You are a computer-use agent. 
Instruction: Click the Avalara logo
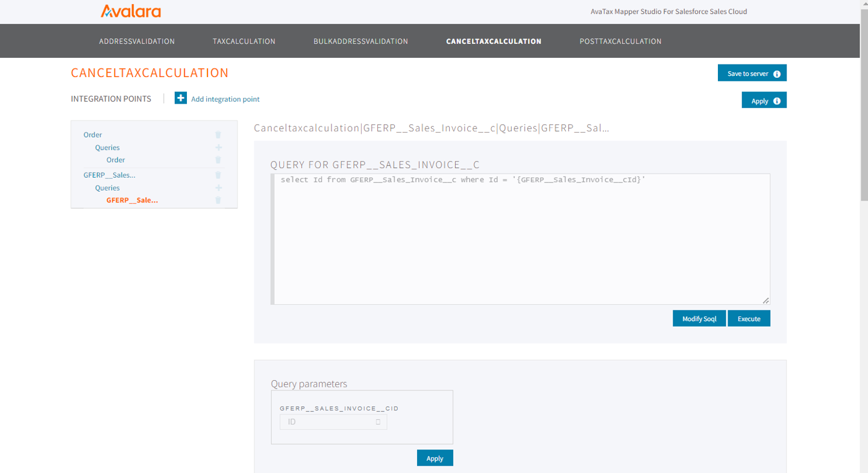click(x=131, y=11)
